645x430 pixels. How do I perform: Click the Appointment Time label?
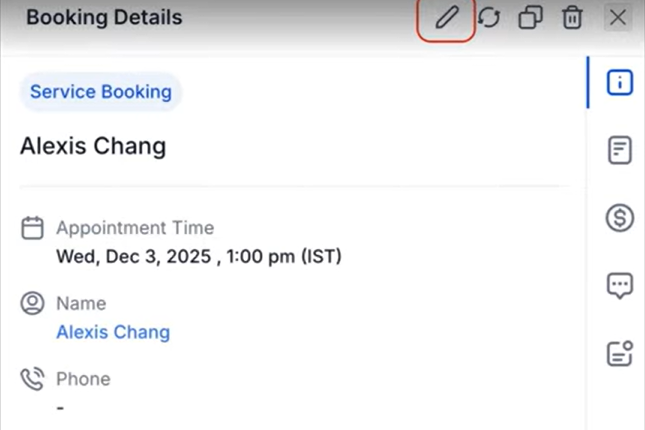pos(135,228)
